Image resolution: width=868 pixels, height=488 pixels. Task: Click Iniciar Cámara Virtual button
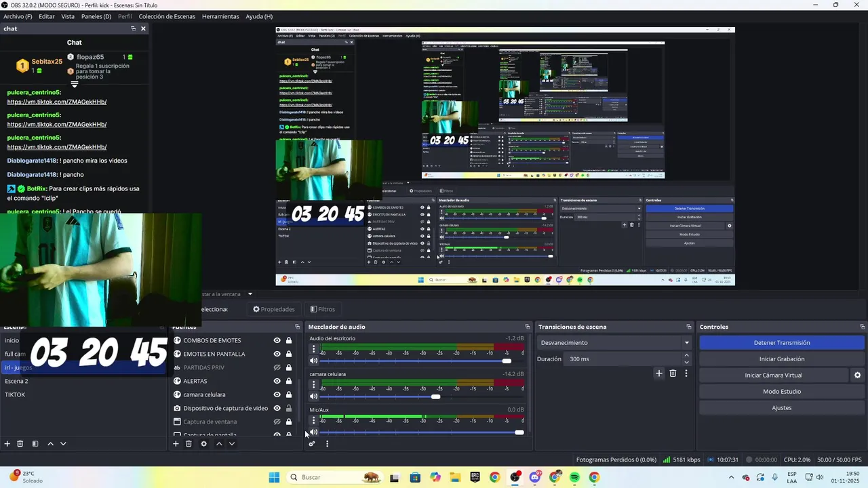tap(774, 375)
